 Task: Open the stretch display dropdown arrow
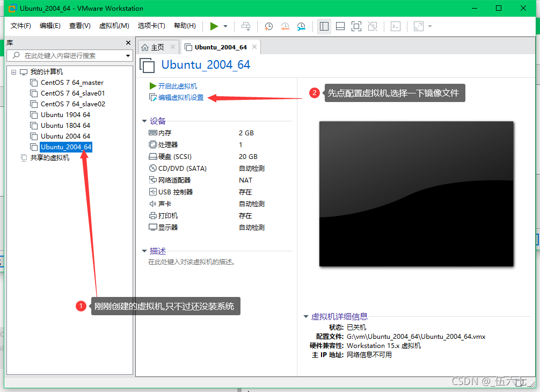point(430,26)
